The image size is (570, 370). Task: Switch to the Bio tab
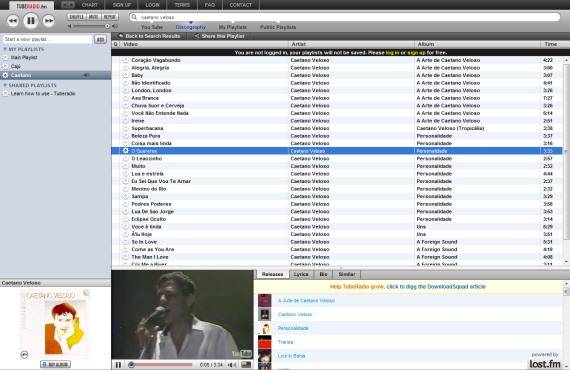(324, 274)
